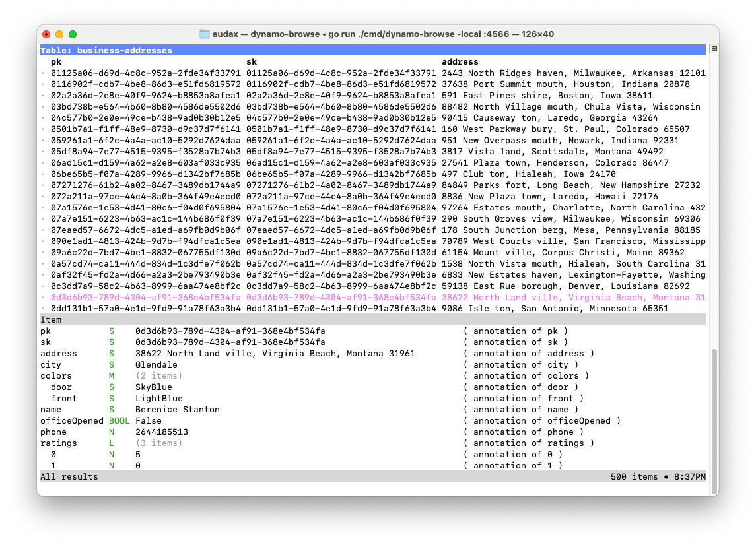Click the Table: business-addresses header bar
This screenshot has height=545, width=756.
click(x=106, y=51)
